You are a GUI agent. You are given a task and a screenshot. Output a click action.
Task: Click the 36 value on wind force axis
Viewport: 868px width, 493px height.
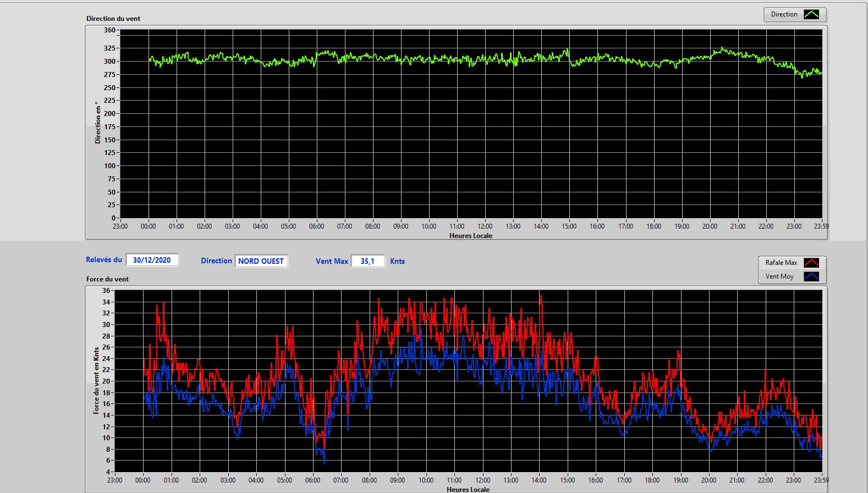coord(106,290)
